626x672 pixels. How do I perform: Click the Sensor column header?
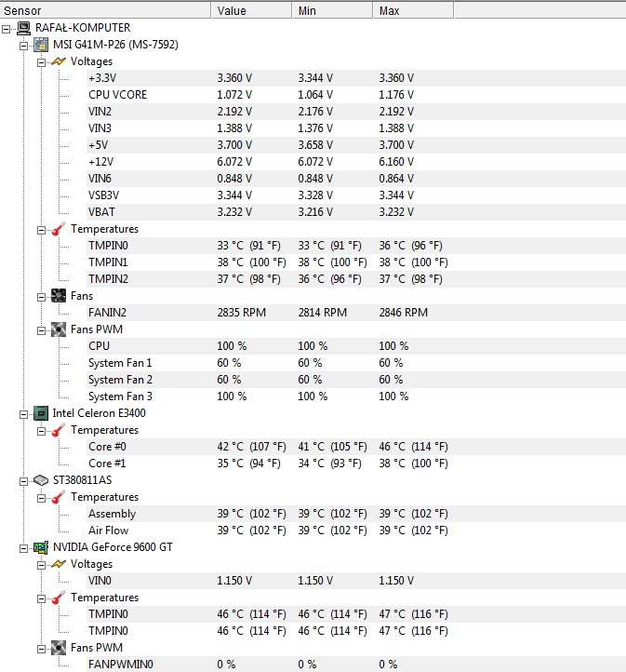(x=105, y=10)
